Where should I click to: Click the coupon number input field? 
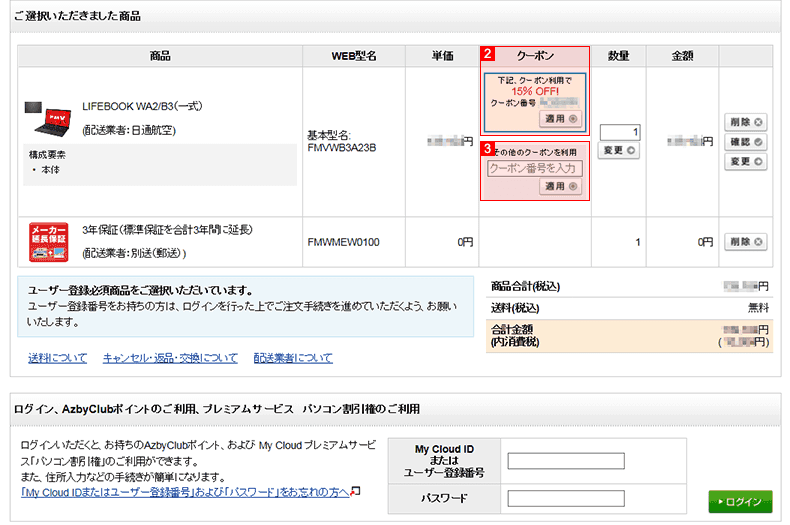click(535, 168)
